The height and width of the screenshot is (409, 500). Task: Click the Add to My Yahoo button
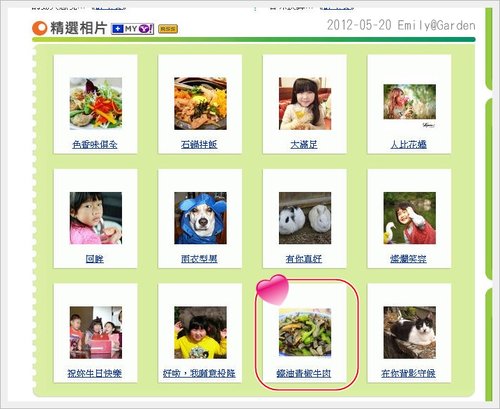click(x=132, y=29)
